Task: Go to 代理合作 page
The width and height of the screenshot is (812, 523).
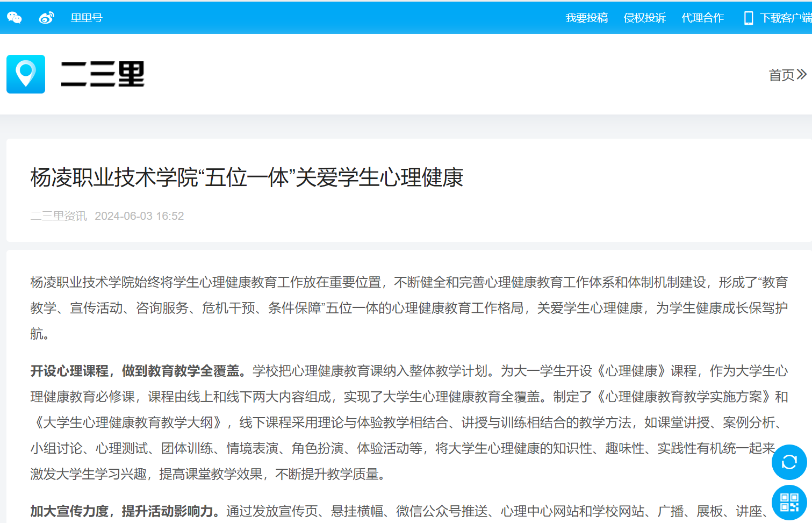Action: [x=702, y=18]
